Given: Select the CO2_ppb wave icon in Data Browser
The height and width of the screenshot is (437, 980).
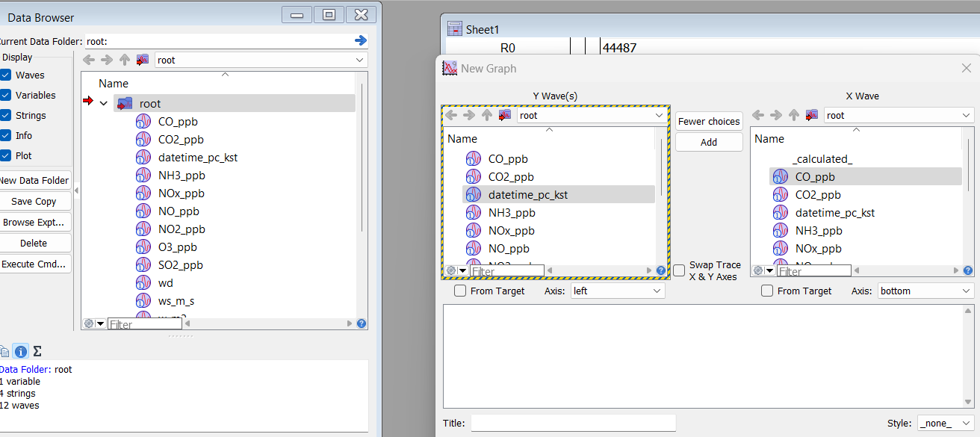Looking at the screenshot, I should click(142, 139).
